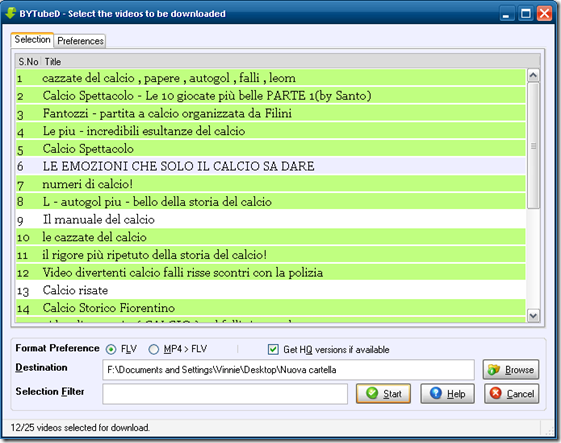Select the FLV format radio button
Viewport: 561px width, 443px height.
click(x=111, y=349)
